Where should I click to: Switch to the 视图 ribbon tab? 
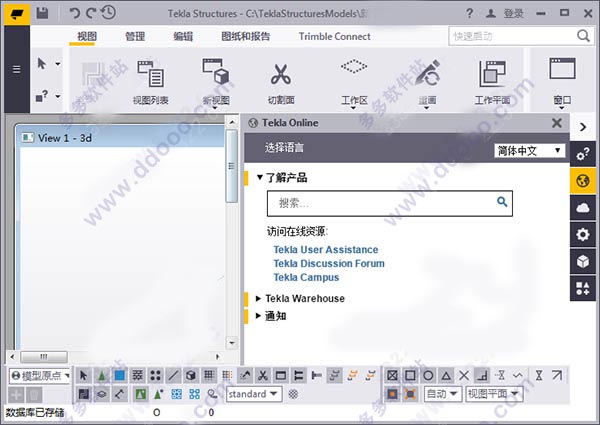(x=87, y=36)
